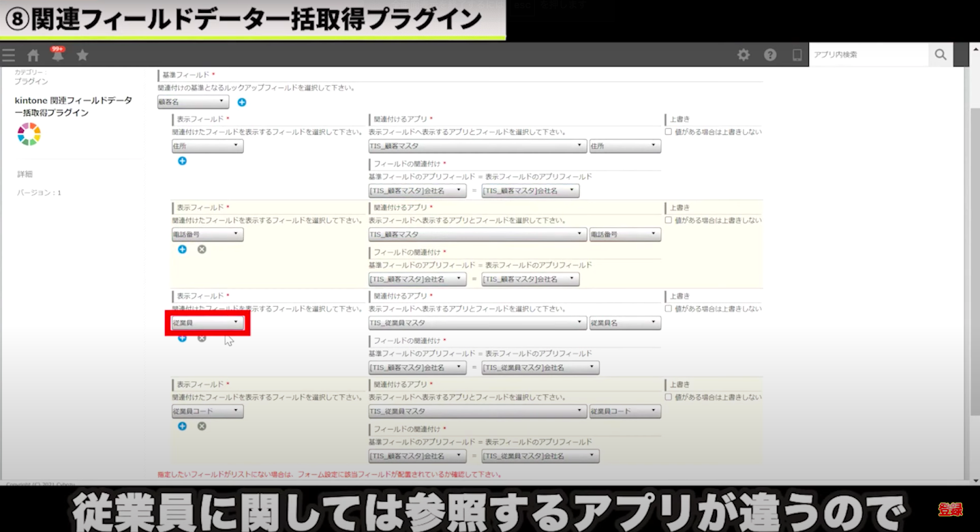Open the kintone home icon

(33, 55)
